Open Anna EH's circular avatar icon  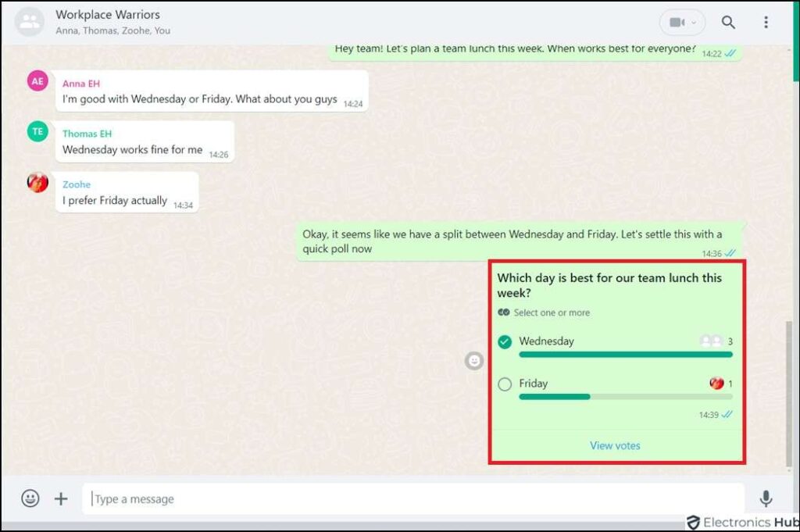click(37, 80)
